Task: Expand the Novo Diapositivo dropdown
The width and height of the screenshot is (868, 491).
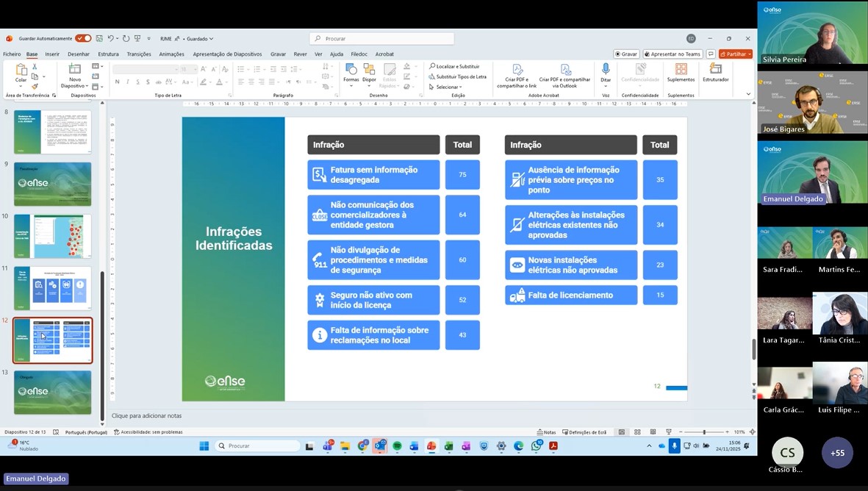Action: pos(75,86)
